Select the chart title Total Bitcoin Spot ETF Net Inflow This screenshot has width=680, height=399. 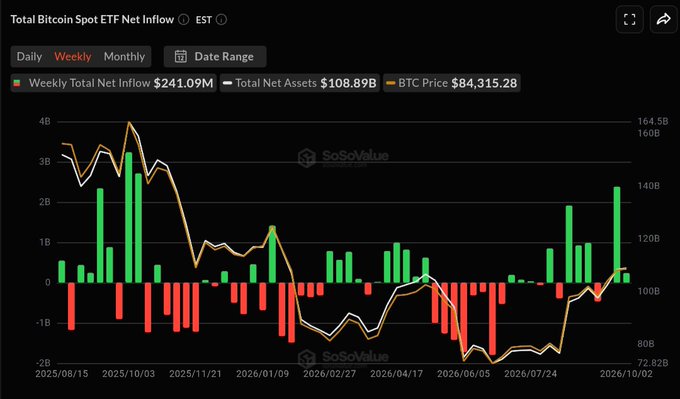click(x=92, y=20)
